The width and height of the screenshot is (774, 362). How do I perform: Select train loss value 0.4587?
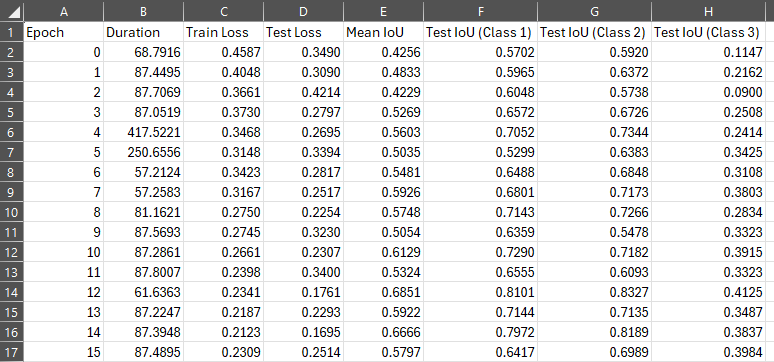223,52
